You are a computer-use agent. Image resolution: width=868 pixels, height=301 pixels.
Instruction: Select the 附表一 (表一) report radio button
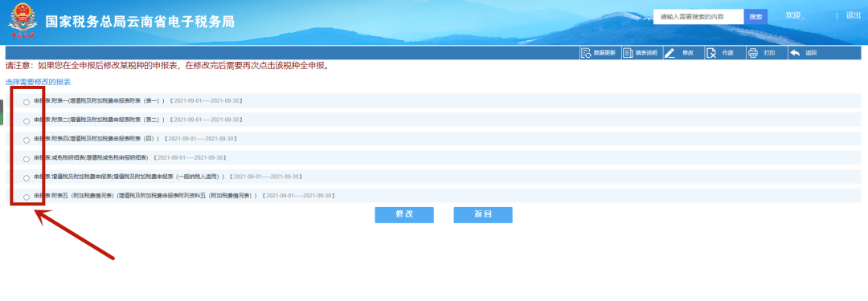click(27, 103)
